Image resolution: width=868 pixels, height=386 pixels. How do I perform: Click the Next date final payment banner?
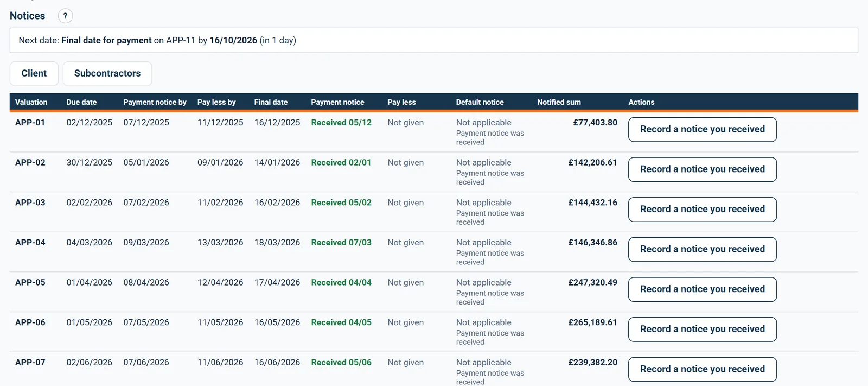434,40
